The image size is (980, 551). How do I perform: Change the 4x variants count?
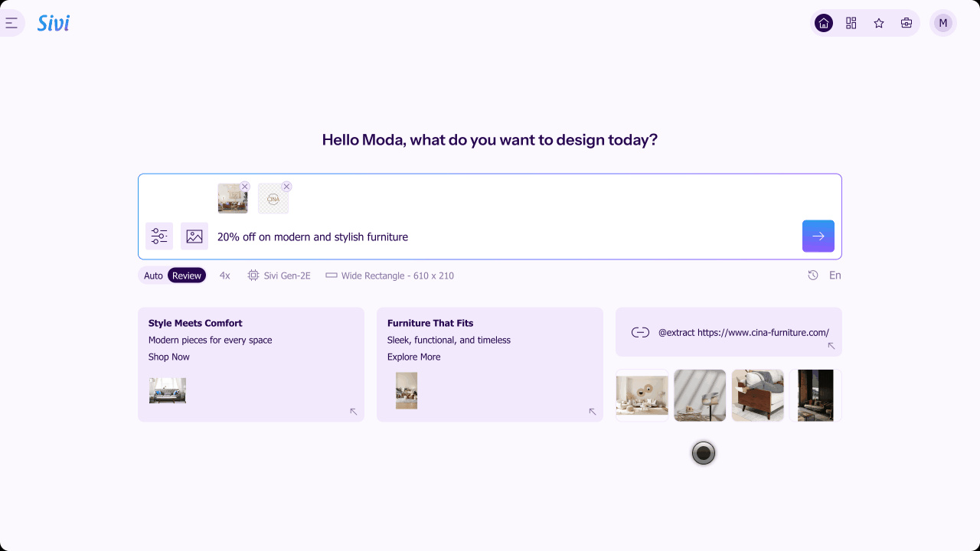coord(224,275)
